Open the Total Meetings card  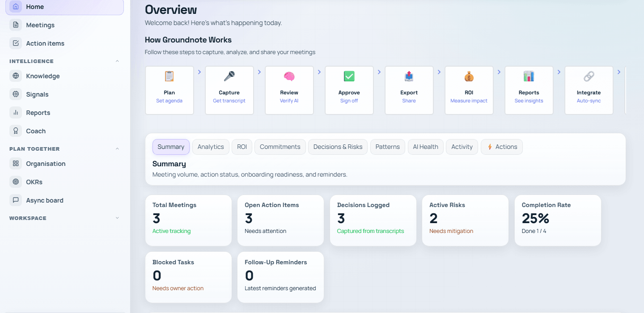coord(188,220)
